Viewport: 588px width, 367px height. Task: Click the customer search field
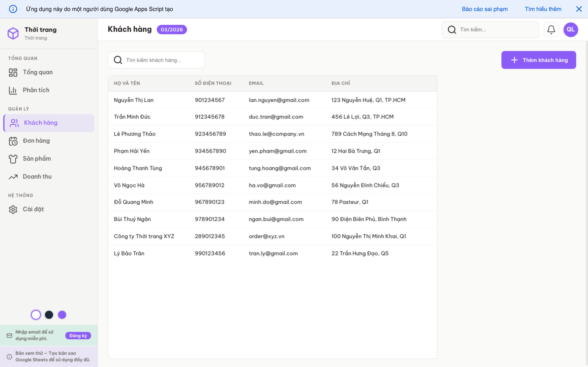tap(156, 60)
